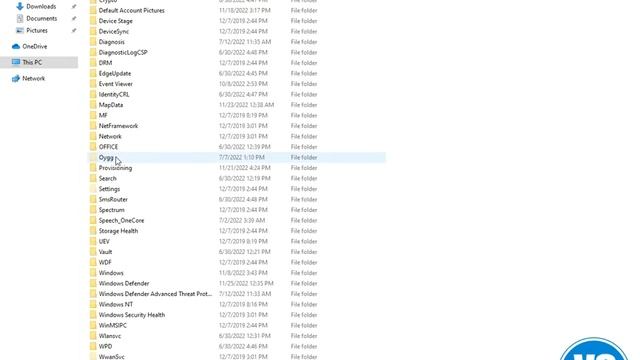Click the Vault folder icon
Viewport: 640px width, 360px height.
tap(93, 252)
